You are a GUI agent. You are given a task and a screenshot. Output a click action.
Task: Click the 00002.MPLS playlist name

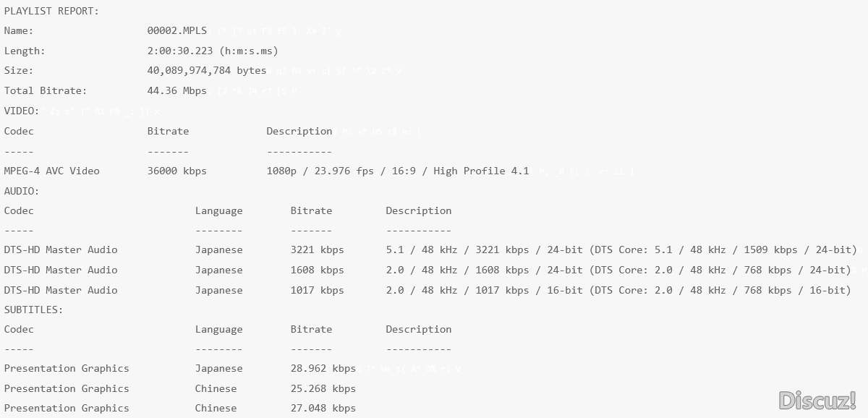point(176,31)
